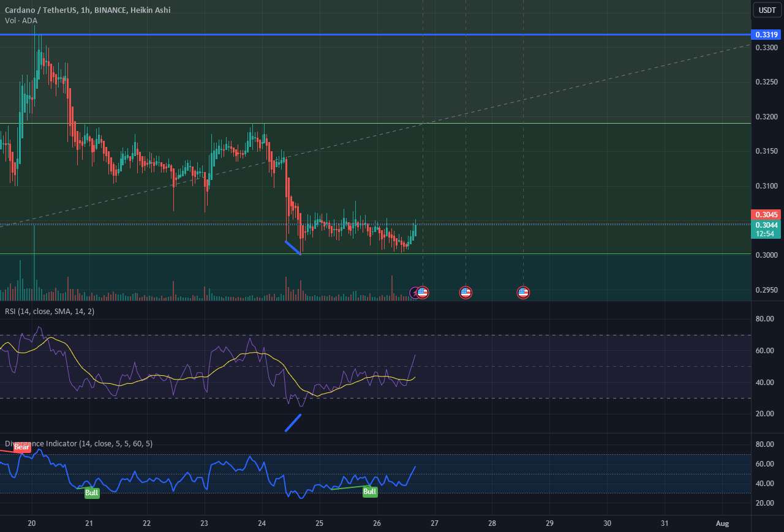Click the short blue trendline under the RSI
Screen dimensions: 784x532
tap(293, 423)
